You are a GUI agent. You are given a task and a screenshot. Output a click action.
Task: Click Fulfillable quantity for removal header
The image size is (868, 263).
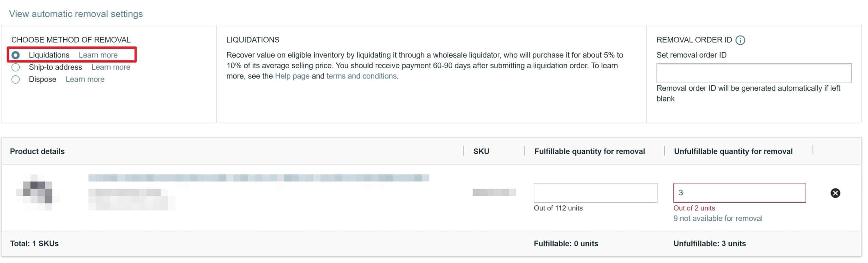[x=590, y=151]
